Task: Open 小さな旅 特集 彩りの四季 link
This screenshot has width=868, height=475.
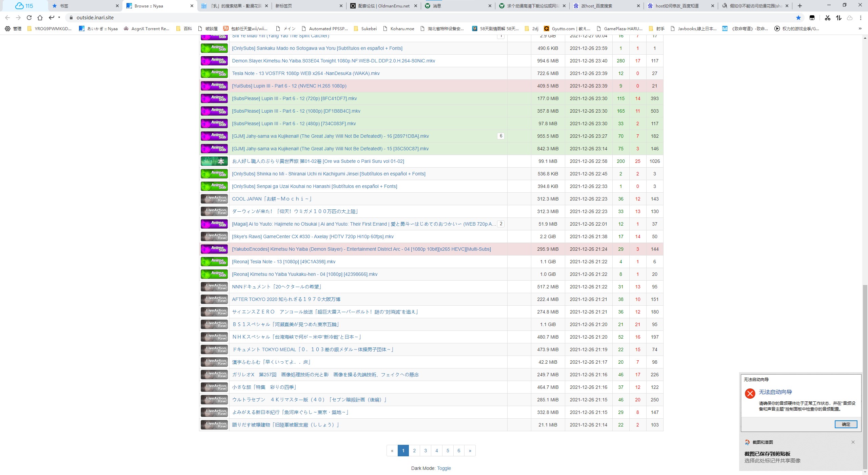Action: pyautogui.click(x=264, y=387)
